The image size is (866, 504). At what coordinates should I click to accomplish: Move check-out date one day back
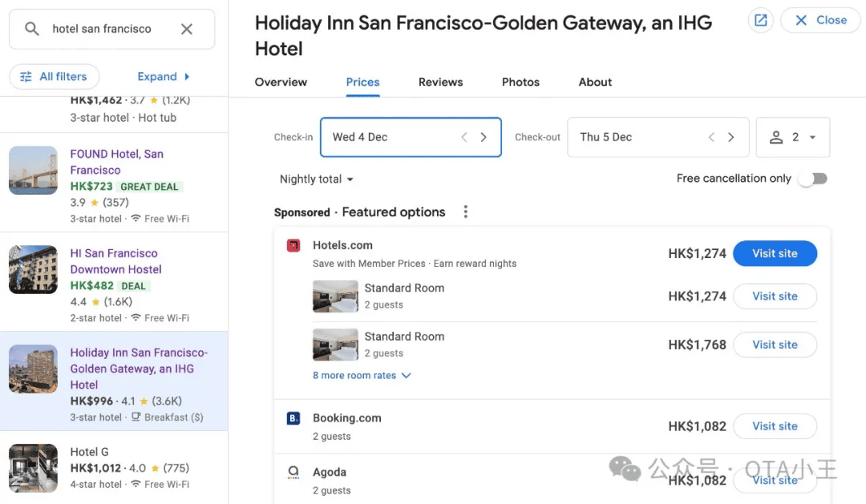pos(711,137)
